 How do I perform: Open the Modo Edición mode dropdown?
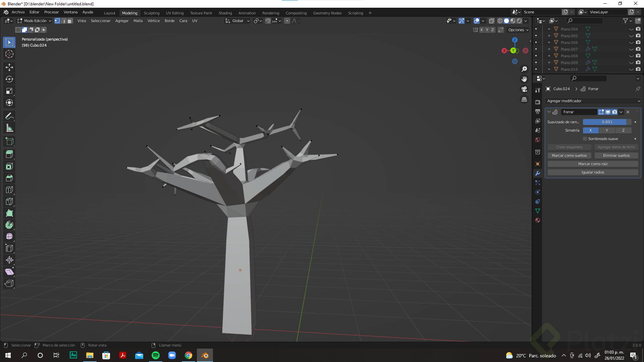coord(35,21)
